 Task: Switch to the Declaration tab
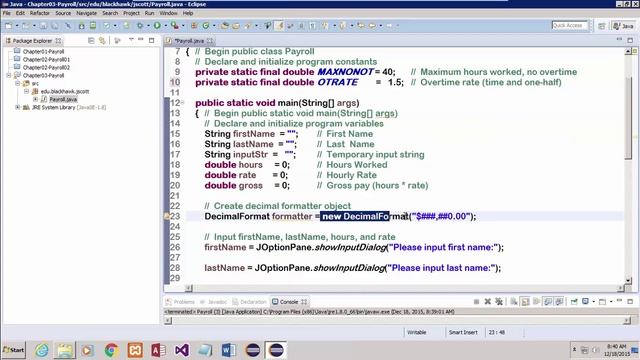[x=249, y=302]
